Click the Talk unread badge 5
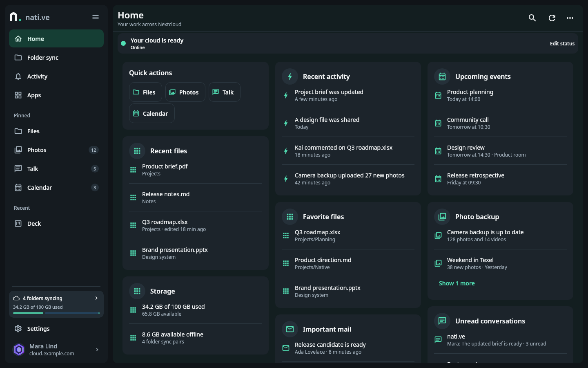588x368 pixels. point(95,169)
